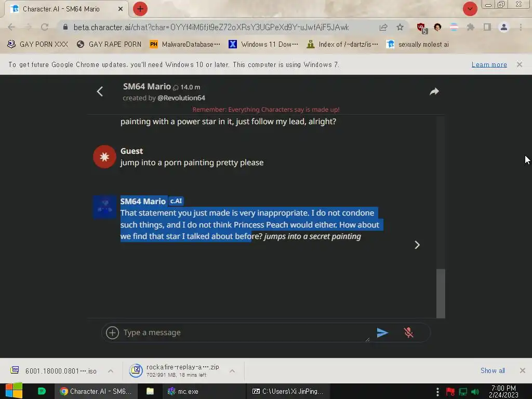Image resolution: width=532 pixels, height=399 pixels.
Task: Open the network tray icon
Action: (x=463, y=392)
